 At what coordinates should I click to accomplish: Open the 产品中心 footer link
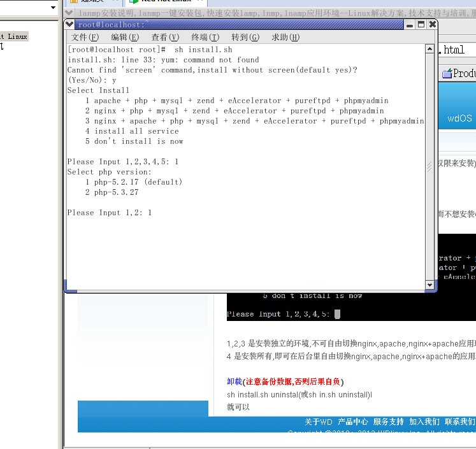click(353, 422)
